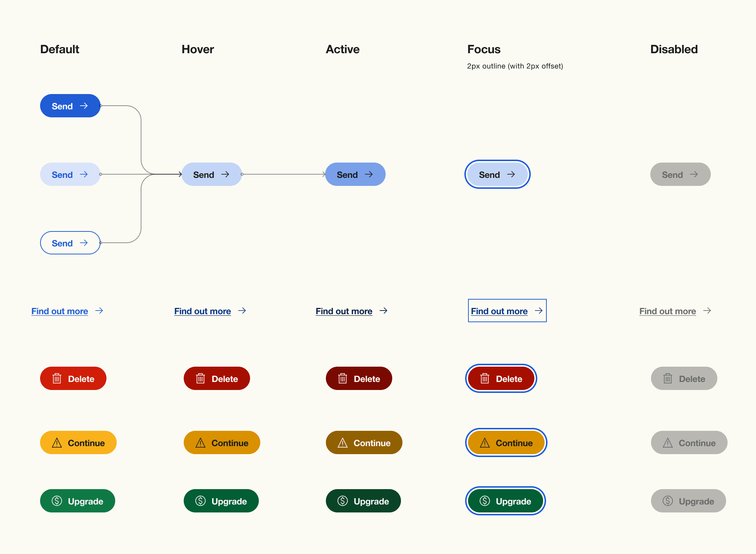
Task: Click the trash icon in focused Delete button
Action: click(485, 379)
